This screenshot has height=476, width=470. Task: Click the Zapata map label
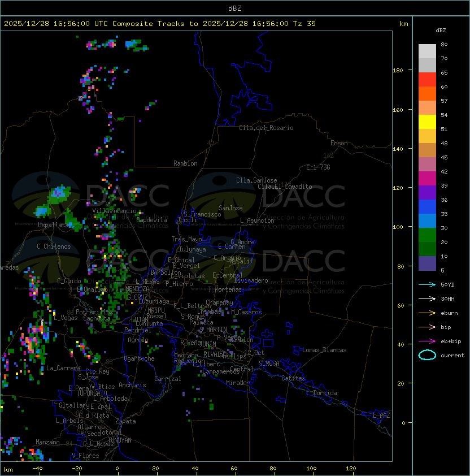tap(125, 421)
